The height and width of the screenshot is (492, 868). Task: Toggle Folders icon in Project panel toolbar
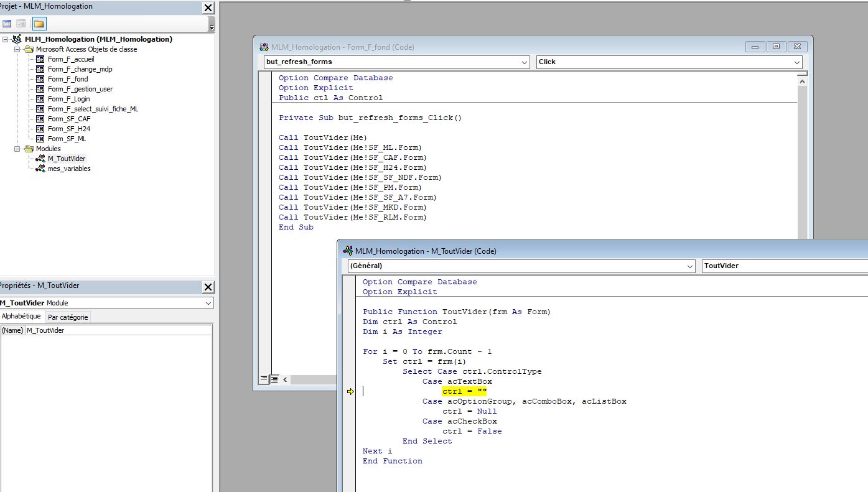point(39,24)
